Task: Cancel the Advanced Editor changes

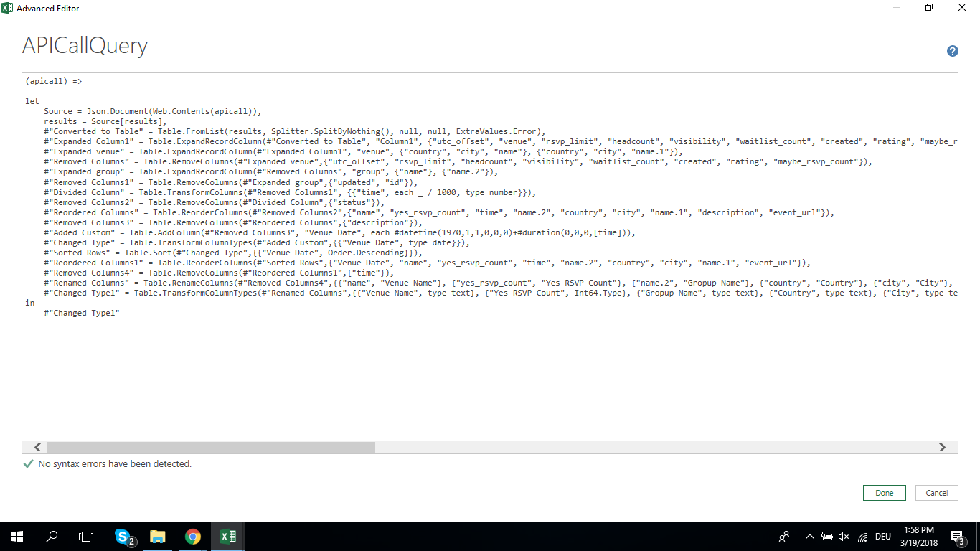Action: 936,493
